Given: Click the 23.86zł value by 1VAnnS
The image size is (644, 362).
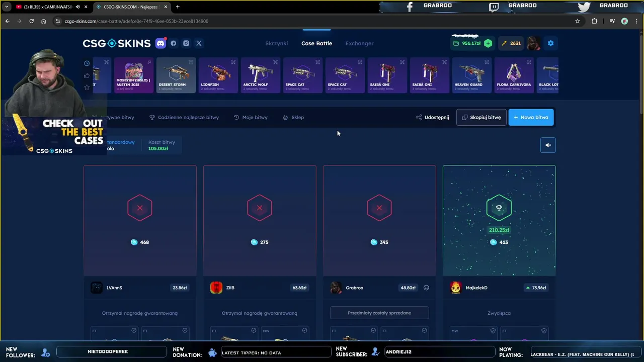Looking at the screenshot, I should (x=180, y=288).
